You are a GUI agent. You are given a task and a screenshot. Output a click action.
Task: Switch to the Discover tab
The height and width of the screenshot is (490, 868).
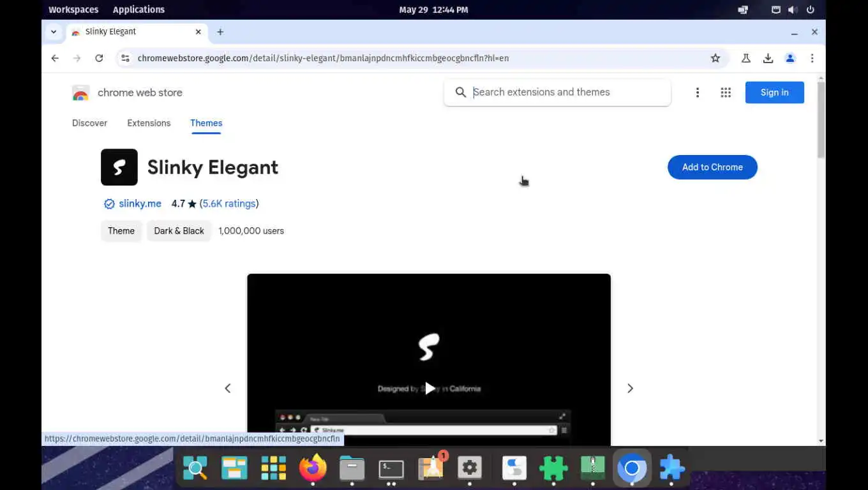click(89, 123)
